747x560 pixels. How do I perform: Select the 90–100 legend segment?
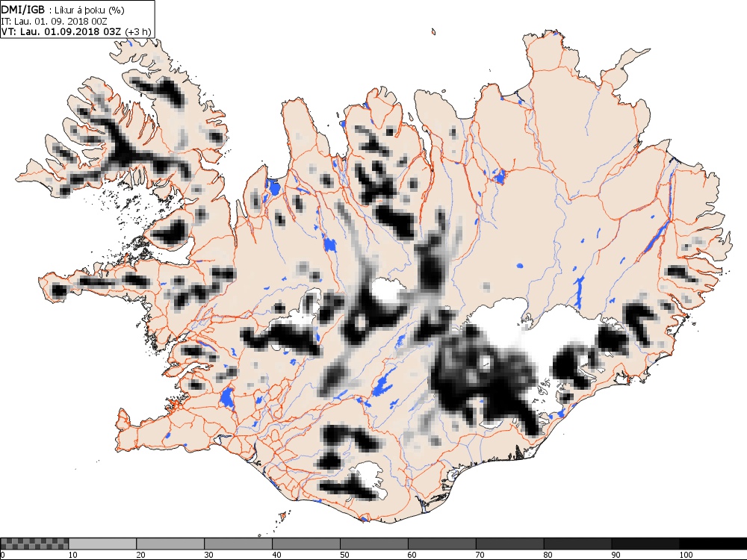click(x=645, y=544)
